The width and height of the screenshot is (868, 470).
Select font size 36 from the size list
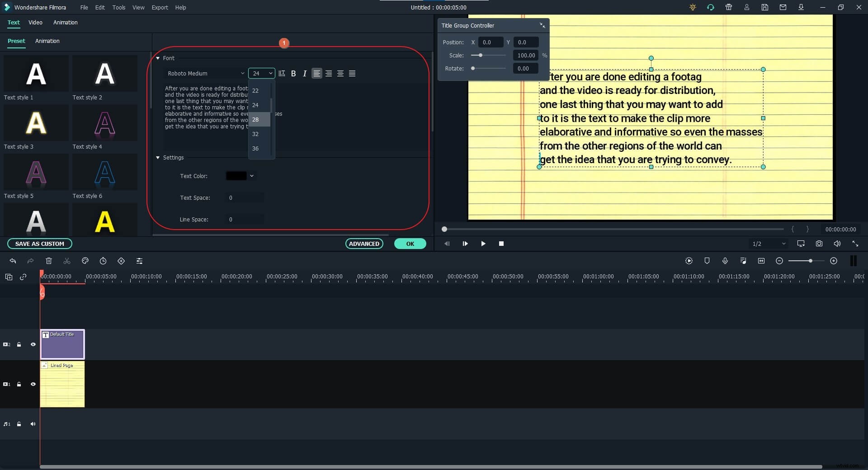tap(256, 148)
